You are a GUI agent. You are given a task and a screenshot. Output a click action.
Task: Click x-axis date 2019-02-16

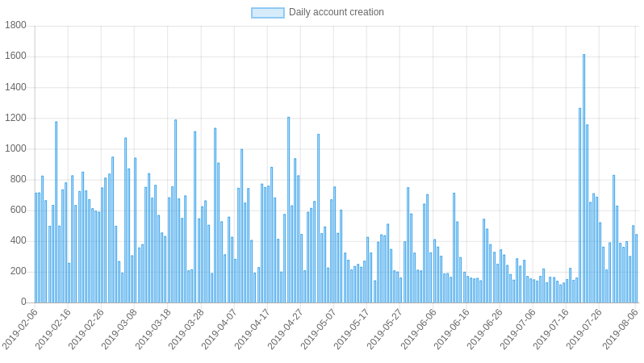(x=53, y=329)
